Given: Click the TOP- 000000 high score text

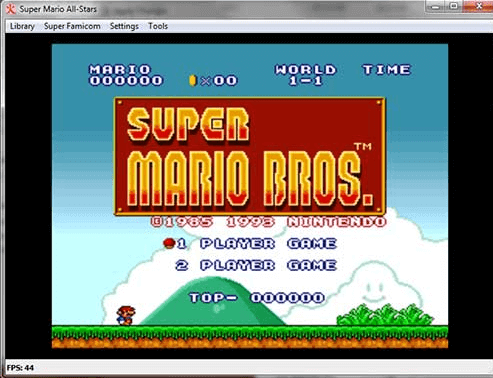Looking at the screenshot, I should click(257, 298).
